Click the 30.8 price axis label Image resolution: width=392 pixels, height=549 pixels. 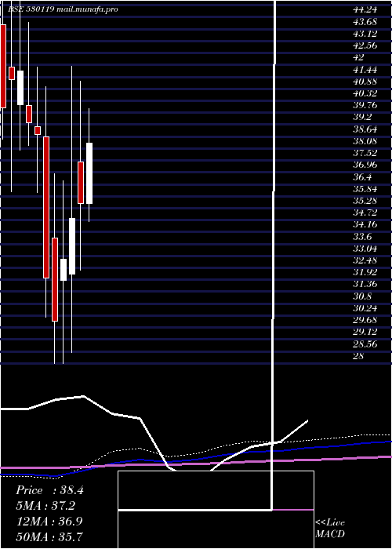[362, 296]
